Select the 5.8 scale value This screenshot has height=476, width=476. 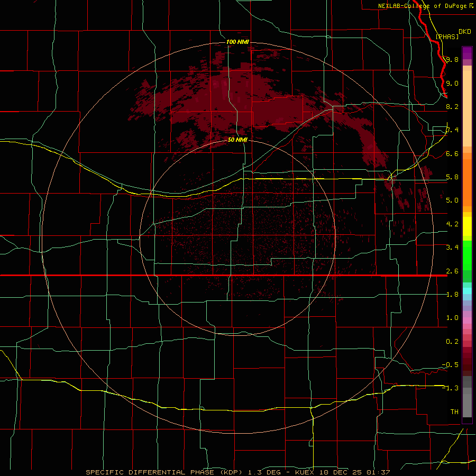click(x=452, y=177)
